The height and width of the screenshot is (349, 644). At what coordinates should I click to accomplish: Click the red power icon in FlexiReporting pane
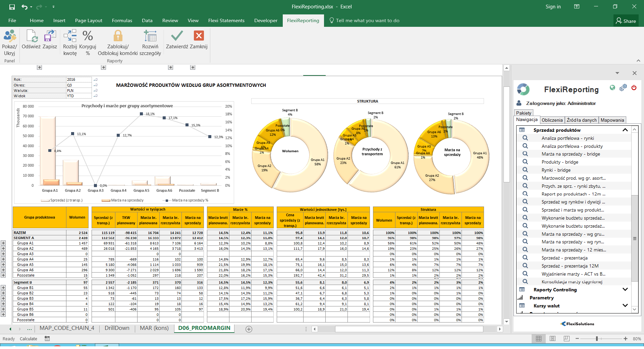[x=634, y=88]
